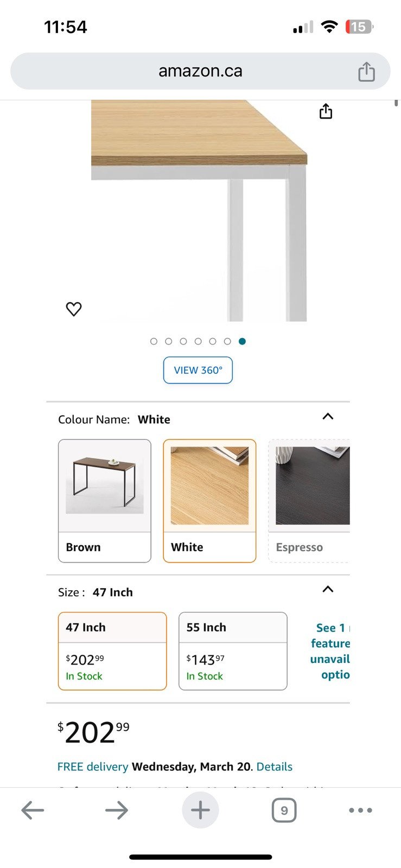This screenshot has height=868, width=401.
Task: Go forward using the browser forward arrow
Action: click(x=117, y=810)
